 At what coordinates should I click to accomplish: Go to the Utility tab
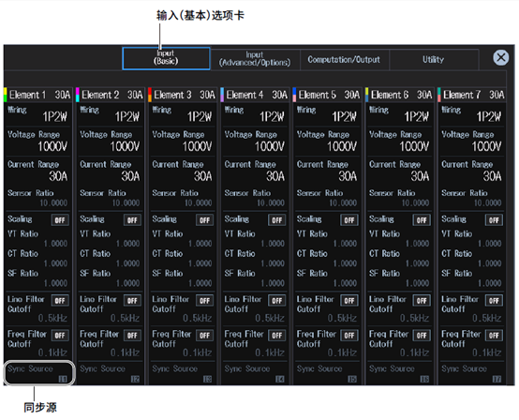click(433, 60)
